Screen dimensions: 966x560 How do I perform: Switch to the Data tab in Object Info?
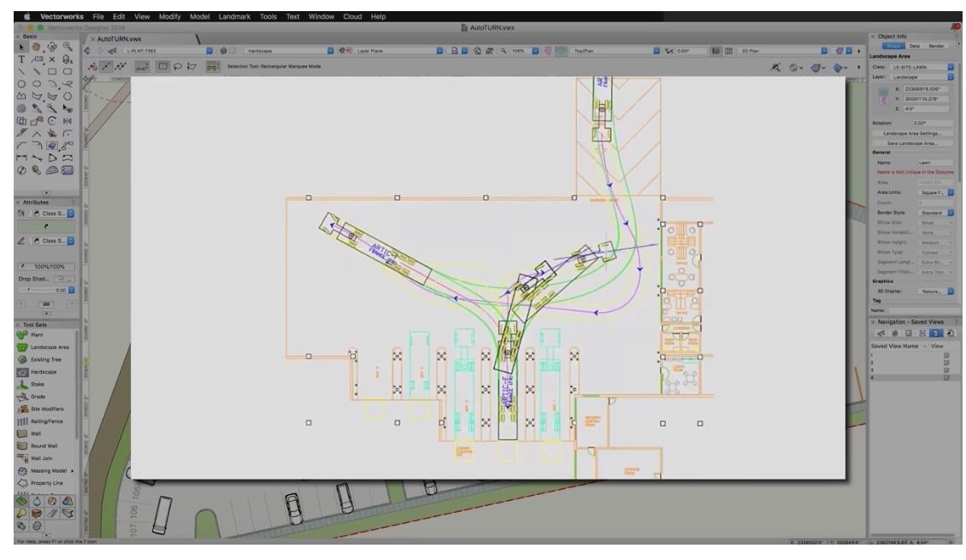[x=915, y=46]
